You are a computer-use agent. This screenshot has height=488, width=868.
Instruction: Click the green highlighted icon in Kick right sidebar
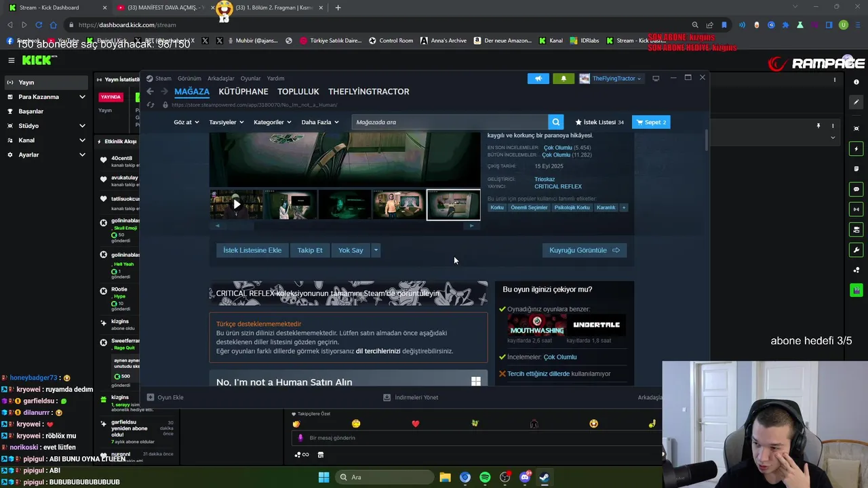click(x=856, y=290)
